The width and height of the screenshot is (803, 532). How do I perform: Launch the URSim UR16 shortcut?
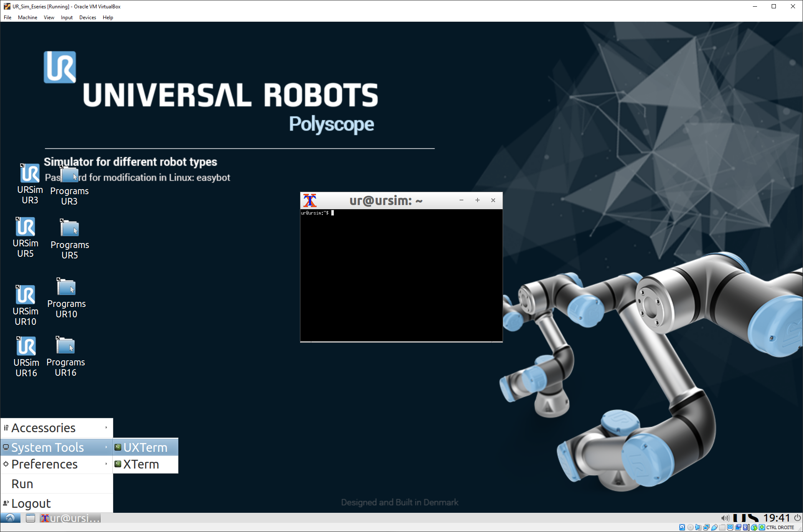26,347
